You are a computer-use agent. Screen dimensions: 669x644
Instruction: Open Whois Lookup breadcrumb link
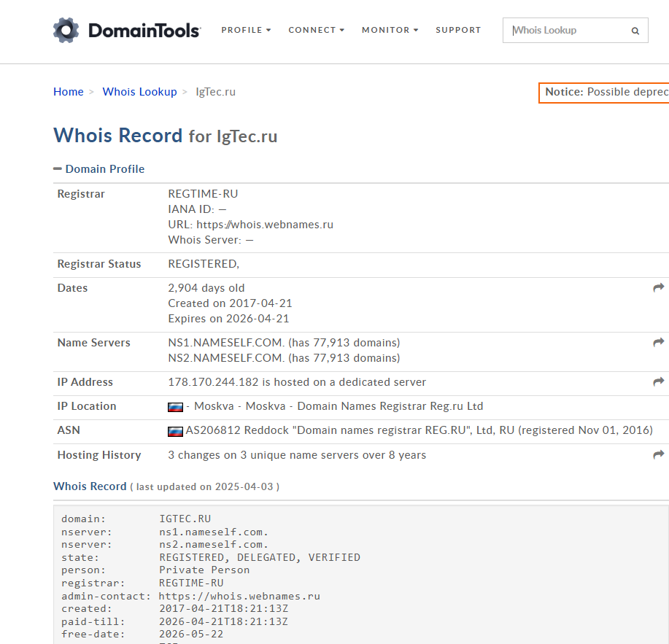(x=139, y=92)
